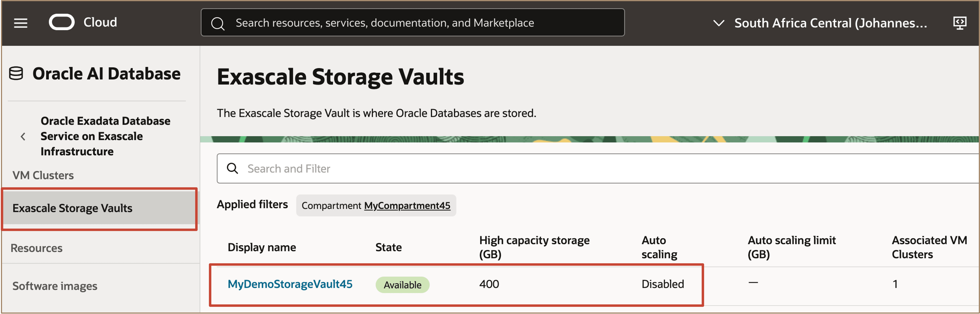Focus the Search and Filter input
Viewport: 980px width, 314px height.
571,168
